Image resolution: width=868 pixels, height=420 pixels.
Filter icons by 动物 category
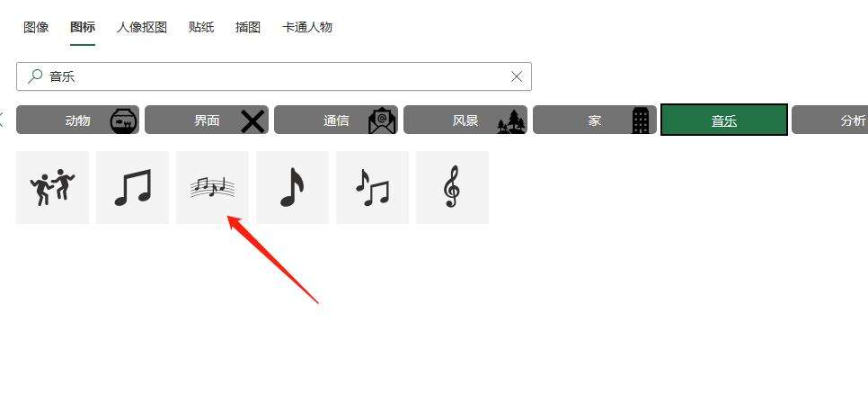77,120
